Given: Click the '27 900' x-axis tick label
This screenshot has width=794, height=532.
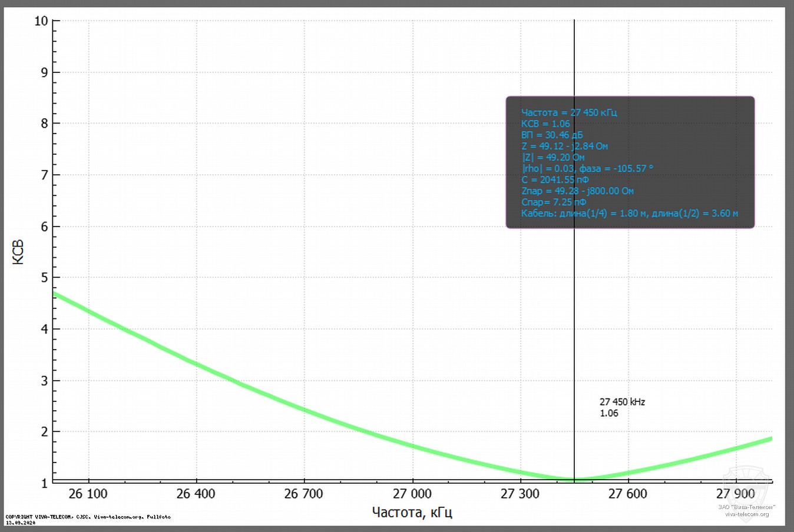Looking at the screenshot, I should tap(735, 494).
